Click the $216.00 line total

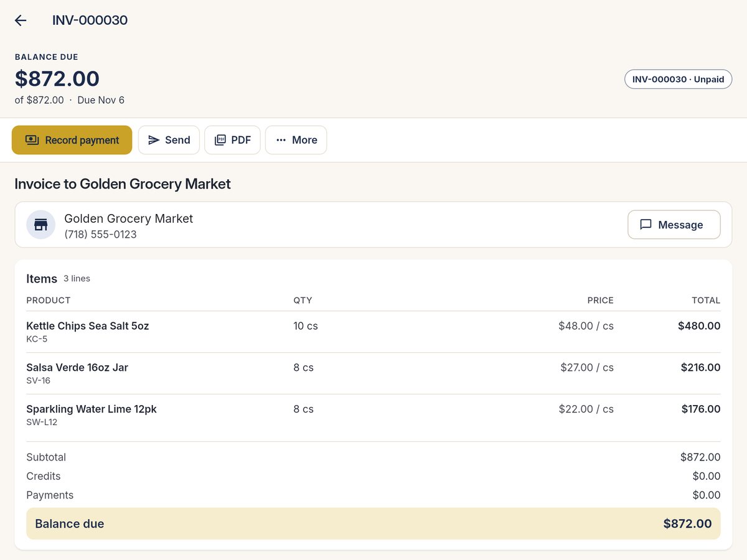click(x=700, y=367)
